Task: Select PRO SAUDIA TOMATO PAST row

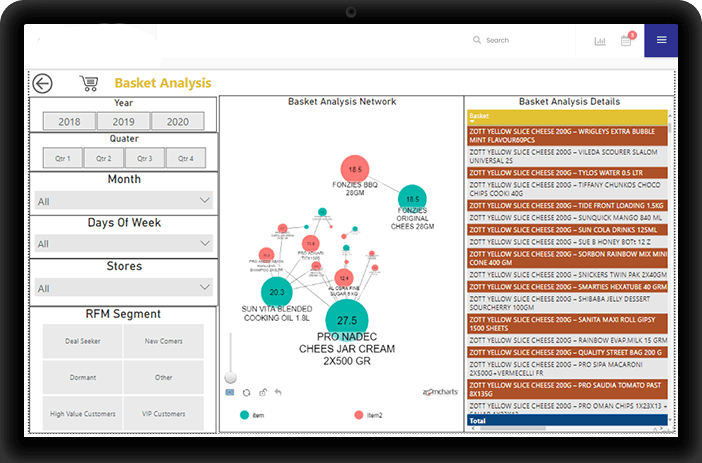Action: [x=567, y=389]
